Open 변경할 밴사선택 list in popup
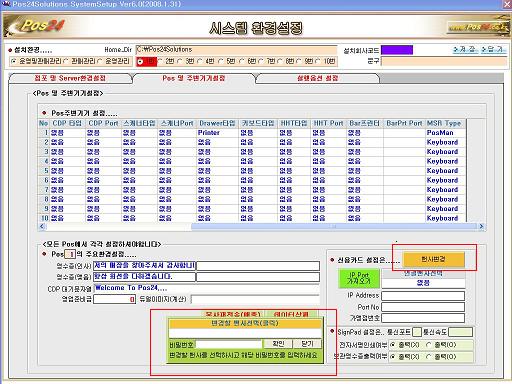512x384 pixels. click(x=245, y=333)
